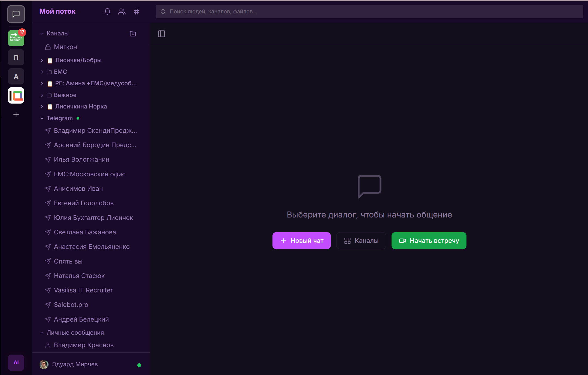Viewport: 588px width, 375px height.
Task: Click the contacts people icon
Action: tap(122, 11)
